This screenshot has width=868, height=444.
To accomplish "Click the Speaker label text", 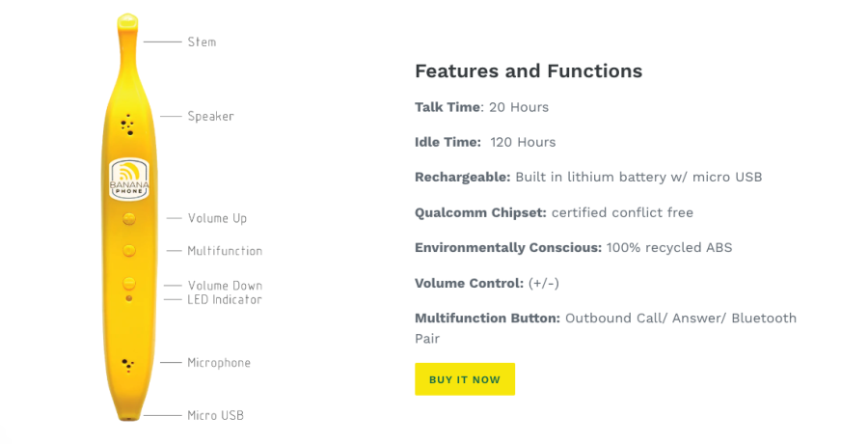I will point(210,117).
